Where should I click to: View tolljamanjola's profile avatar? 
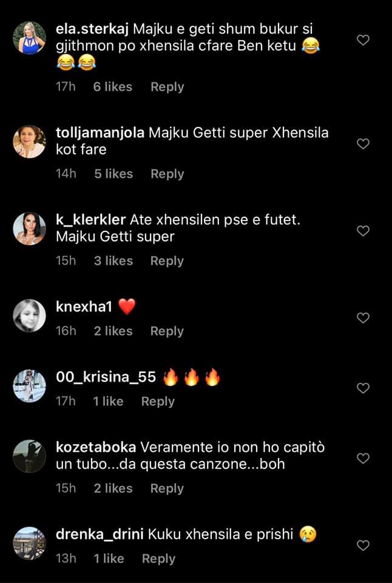29,141
